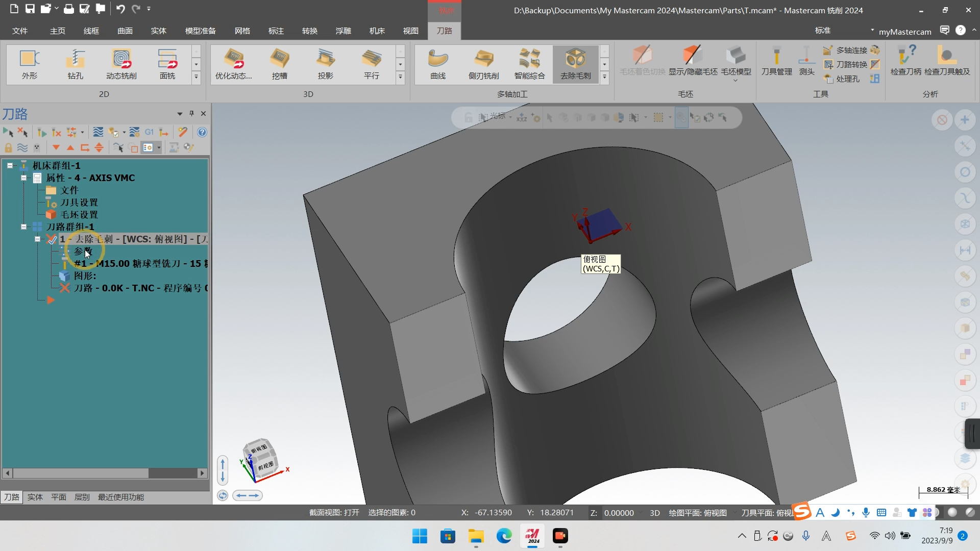The image size is (980, 551).
Task: Open the toolpath manager help icon
Action: pos(202,132)
